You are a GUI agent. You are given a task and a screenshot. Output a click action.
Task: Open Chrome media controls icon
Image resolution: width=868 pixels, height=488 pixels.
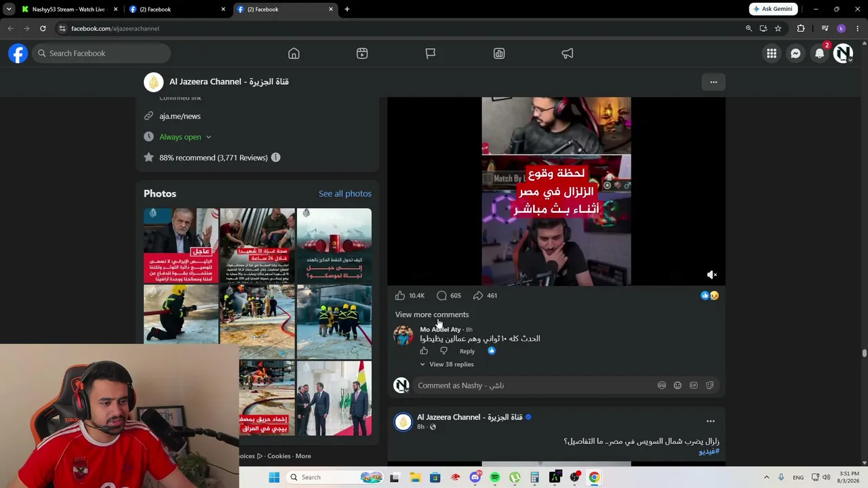(825, 28)
